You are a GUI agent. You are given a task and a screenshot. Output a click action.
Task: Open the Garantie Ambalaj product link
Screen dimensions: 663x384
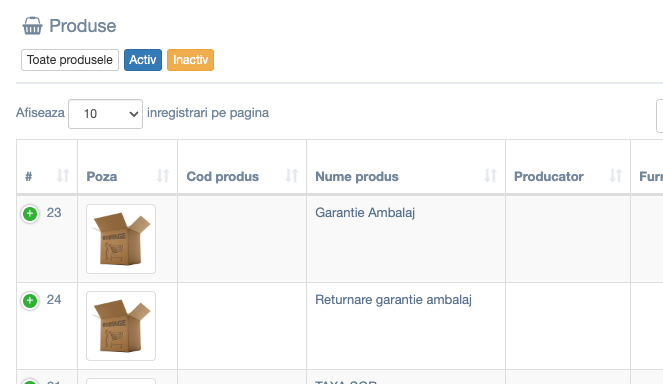[x=365, y=212]
